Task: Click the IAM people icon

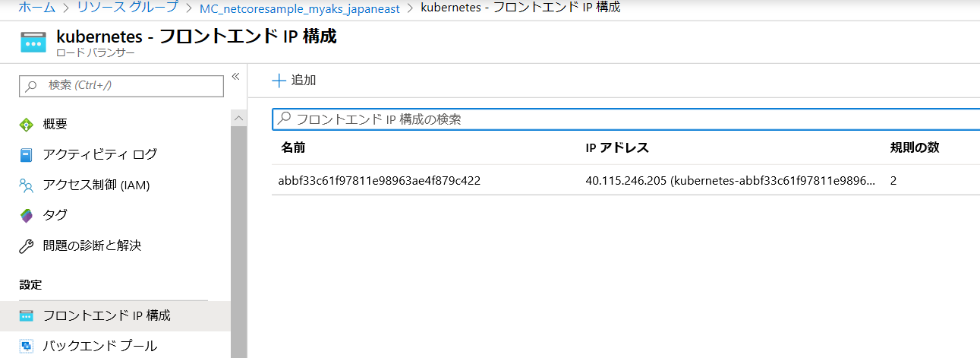Action: [27, 185]
